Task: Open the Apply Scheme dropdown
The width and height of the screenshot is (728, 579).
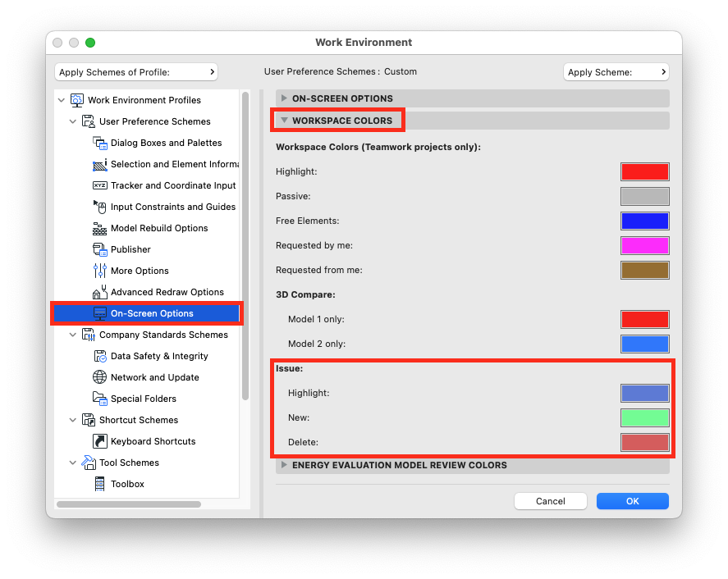Action: point(616,72)
